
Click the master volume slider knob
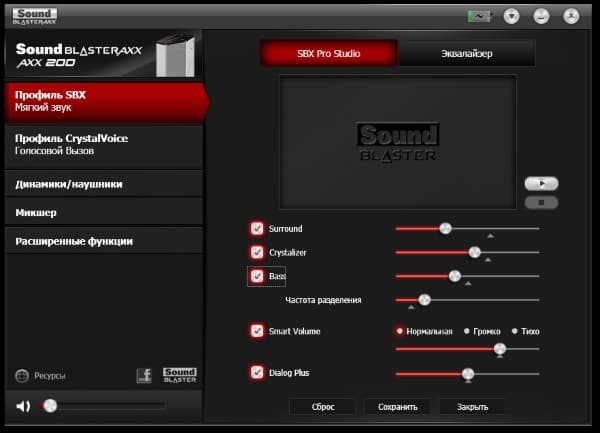point(50,405)
